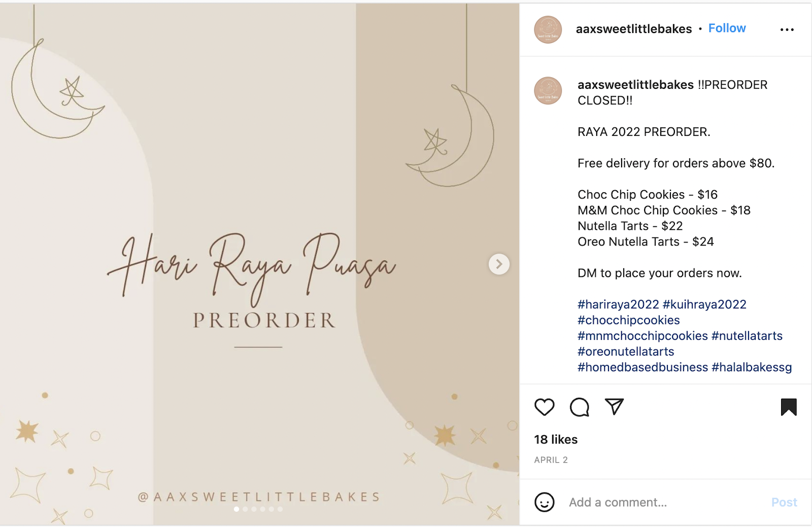View who liked via 18 likes

coord(556,439)
